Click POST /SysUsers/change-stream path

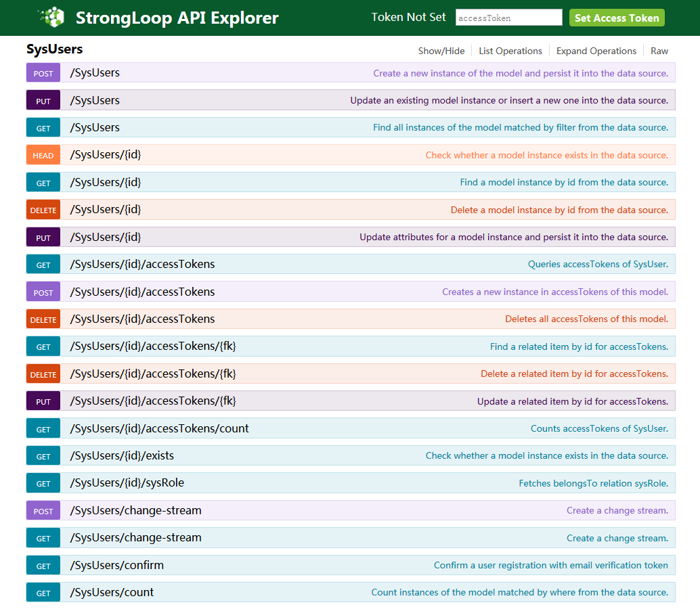click(x=135, y=510)
